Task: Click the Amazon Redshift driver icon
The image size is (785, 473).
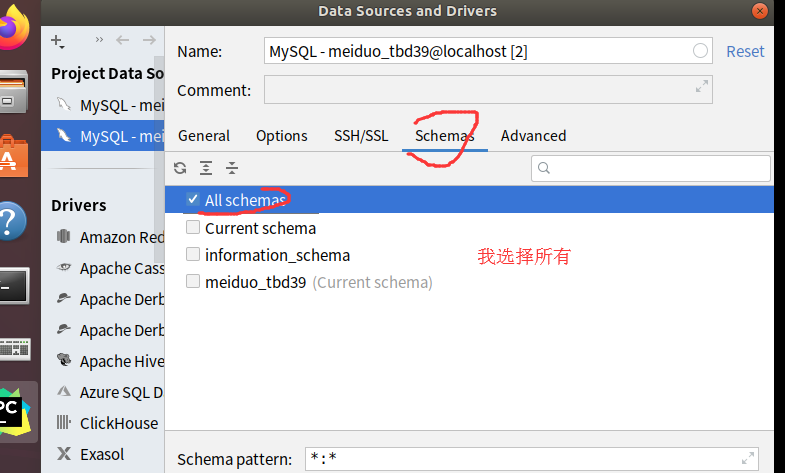Action: click(64, 236)
